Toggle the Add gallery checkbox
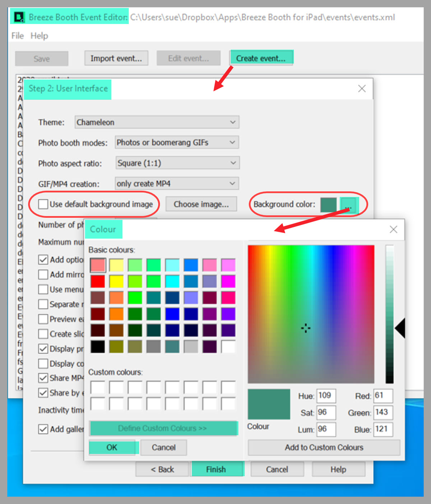Image resolution: width=431 pixels, height=504 pixels. tap(43, 429)
